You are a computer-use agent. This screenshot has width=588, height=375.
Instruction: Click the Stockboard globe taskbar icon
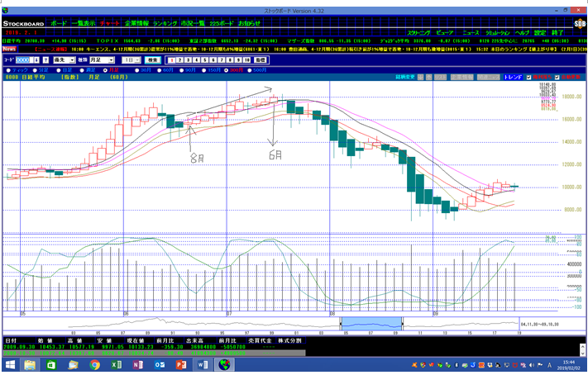[224, 365]
